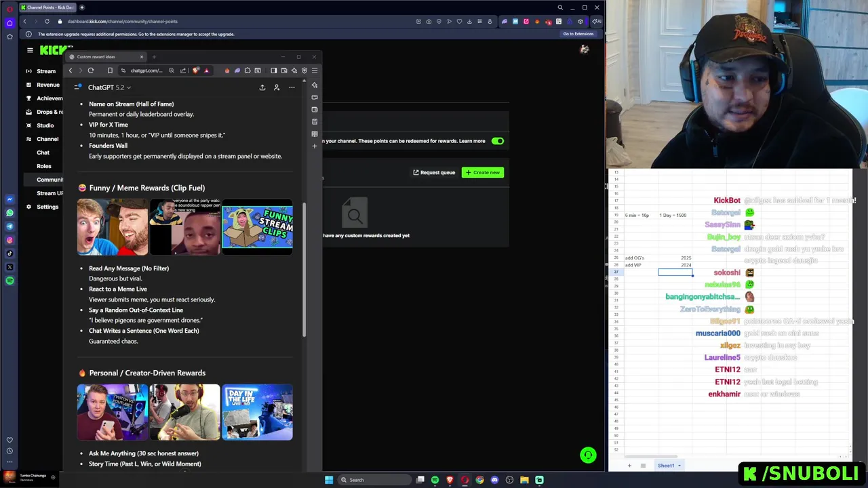Click the search icon in Opera title bar
868x488 pixels.
[x=560, y=7]
